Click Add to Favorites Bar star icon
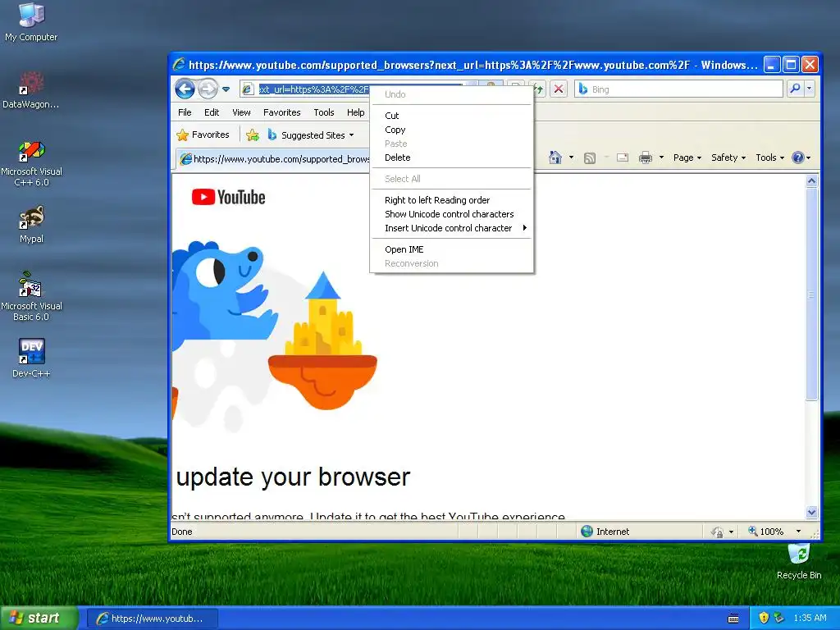The height and width of the screenshot is (630, 840). 253,135
